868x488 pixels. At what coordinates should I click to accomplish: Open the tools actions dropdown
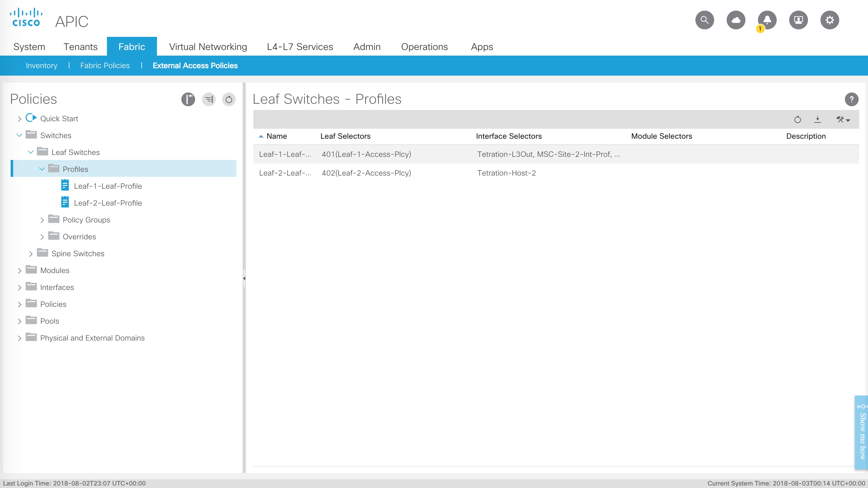(843, 119)
